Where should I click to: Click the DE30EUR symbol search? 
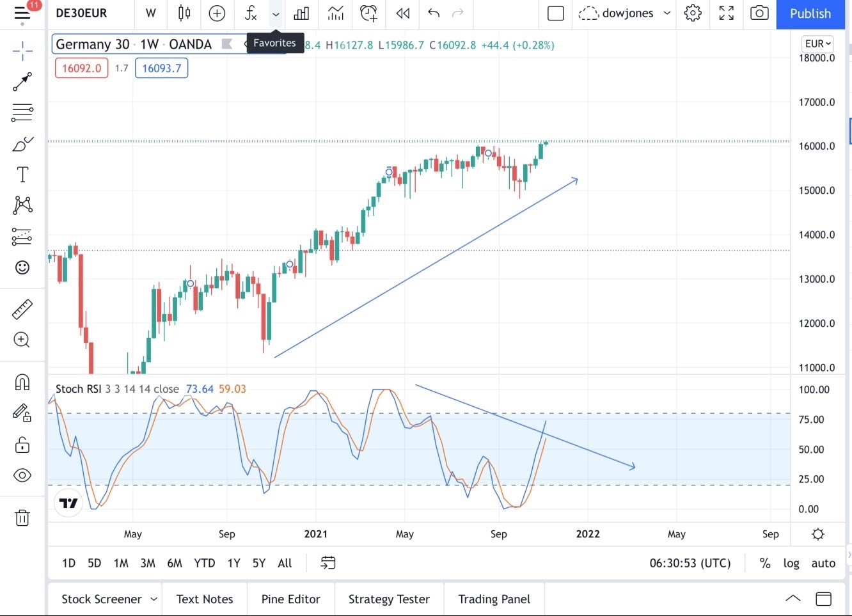(x=82, y=13)
